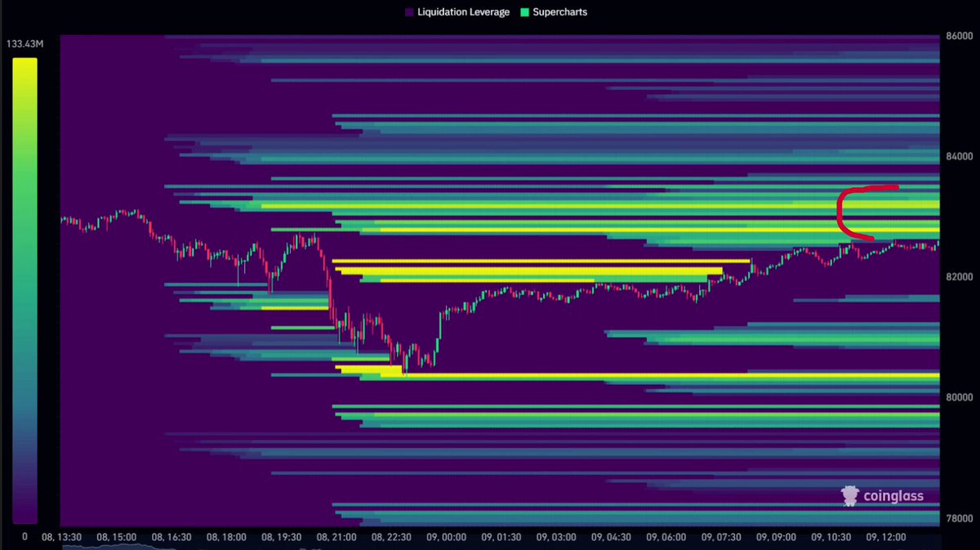The width and height of the screenshot is (980, 550).
Task: Click the 0 scale minimum label
Action: pyautogui.click(x=24, y=536)
